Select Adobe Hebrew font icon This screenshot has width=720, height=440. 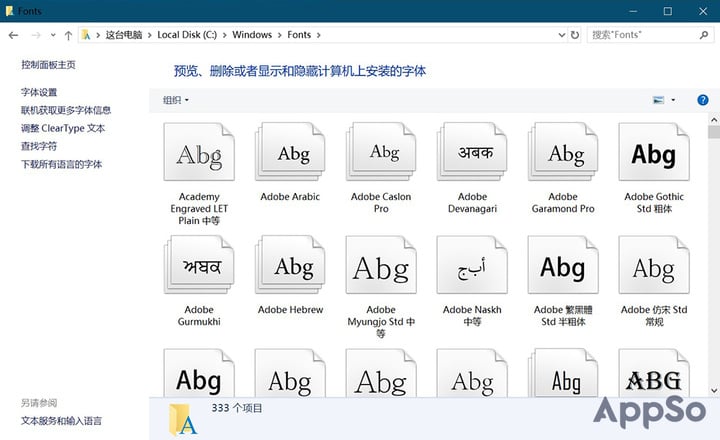pyautogui.click(x=290, y=265)
